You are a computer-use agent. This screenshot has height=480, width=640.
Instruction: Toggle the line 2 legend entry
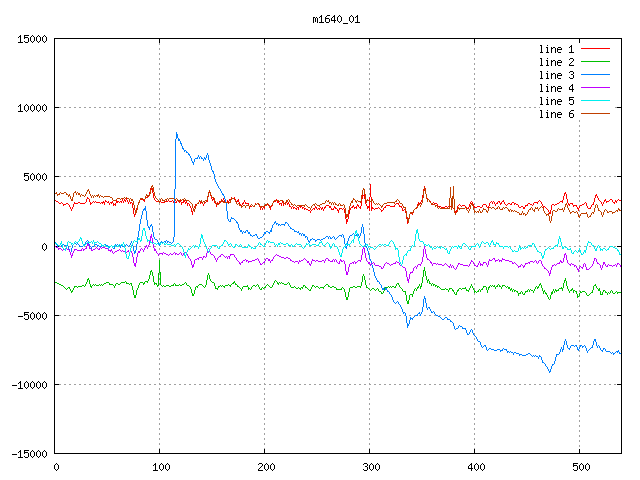click(x=557, y=62)
